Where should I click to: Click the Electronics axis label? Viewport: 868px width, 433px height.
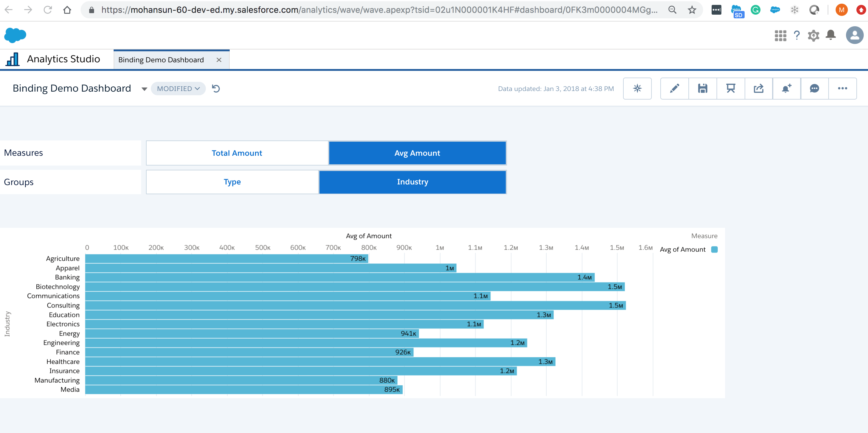tap(63, 324)
